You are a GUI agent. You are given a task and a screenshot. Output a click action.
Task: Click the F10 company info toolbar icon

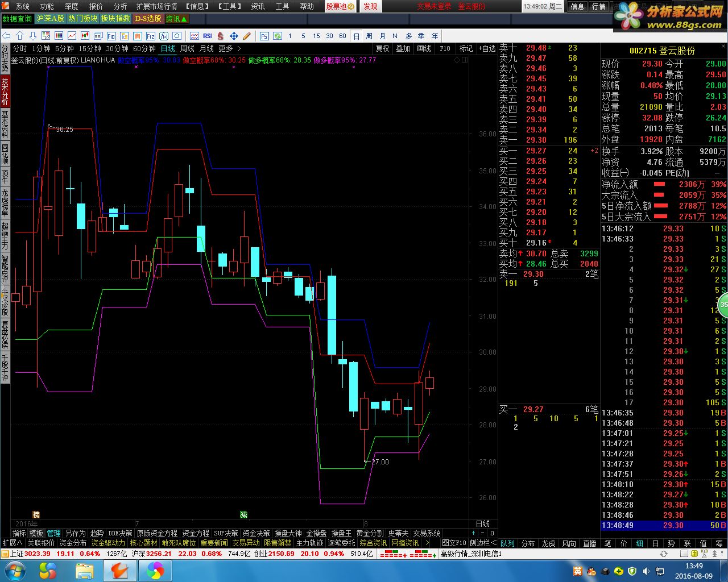(111, 36)
